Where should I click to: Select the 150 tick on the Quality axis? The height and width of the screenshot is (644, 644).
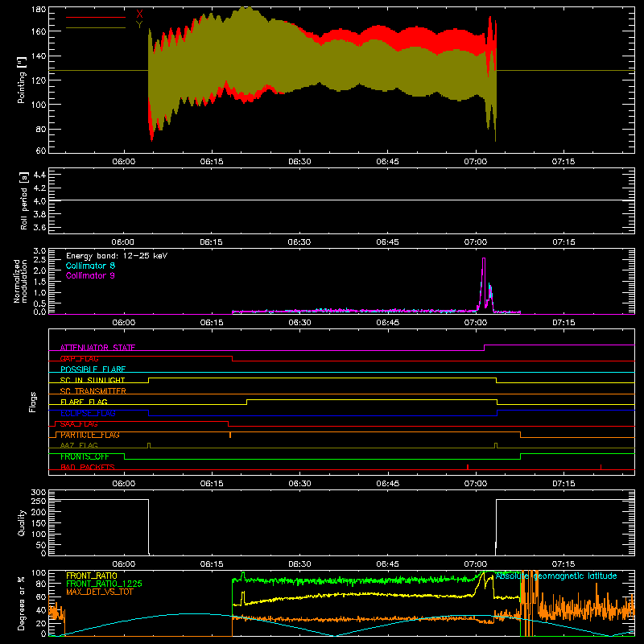click(39, 523)
